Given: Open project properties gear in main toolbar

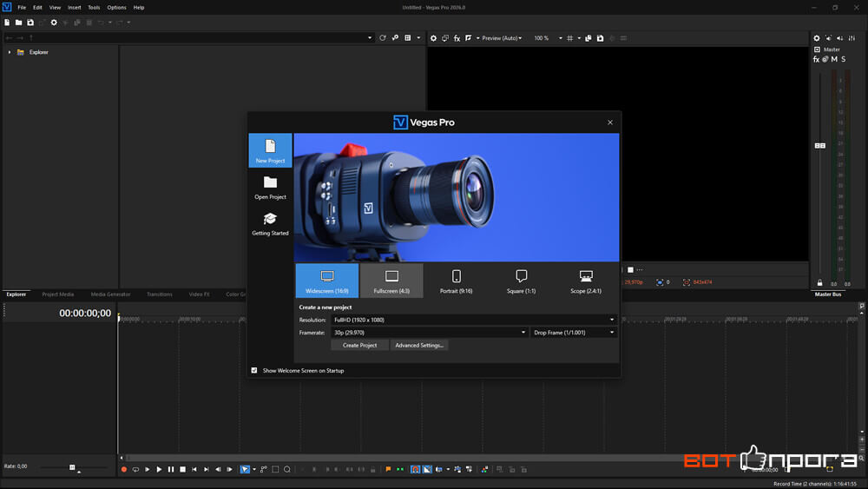Looking at the screenshot, I should pos(54,23).
